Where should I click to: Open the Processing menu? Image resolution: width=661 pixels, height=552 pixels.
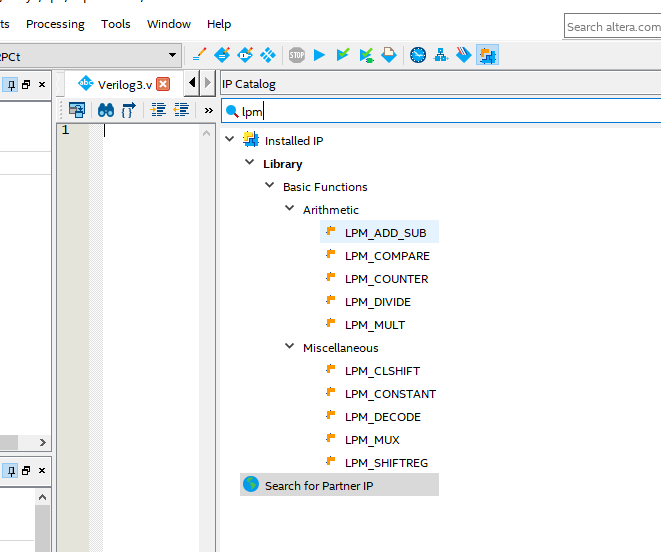tap(55, 24)
